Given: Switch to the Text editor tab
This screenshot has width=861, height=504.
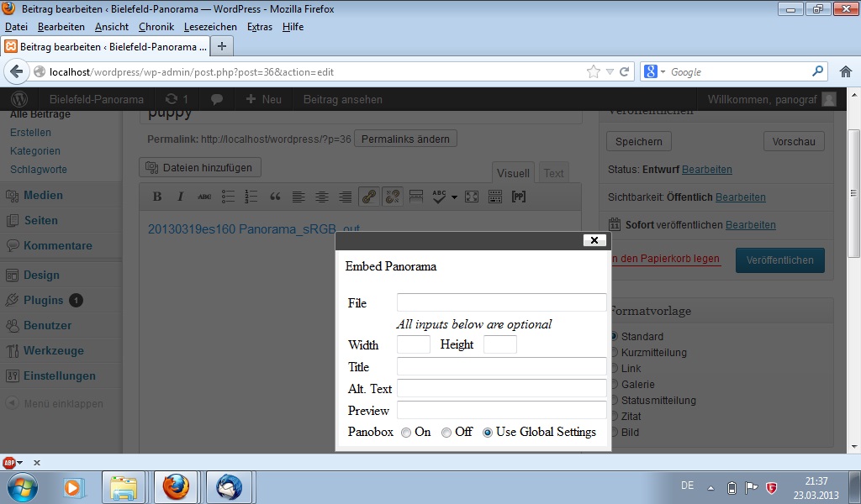Looking at the screenshot, I should tap(553, 173).
